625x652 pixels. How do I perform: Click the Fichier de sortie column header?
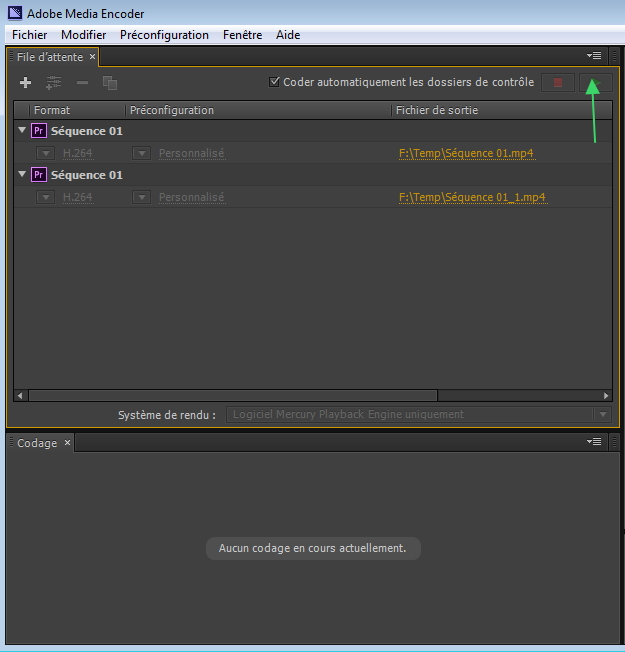(501, 110)
